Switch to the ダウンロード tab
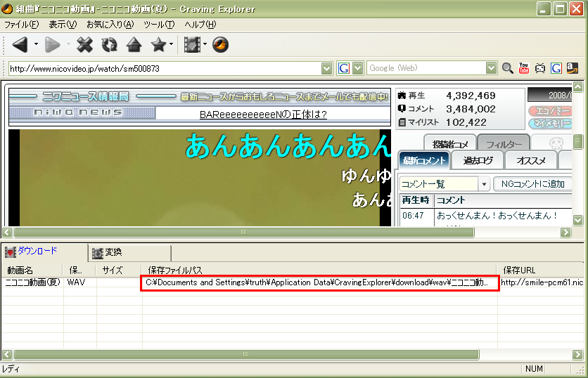 click(x=44, y=252)
